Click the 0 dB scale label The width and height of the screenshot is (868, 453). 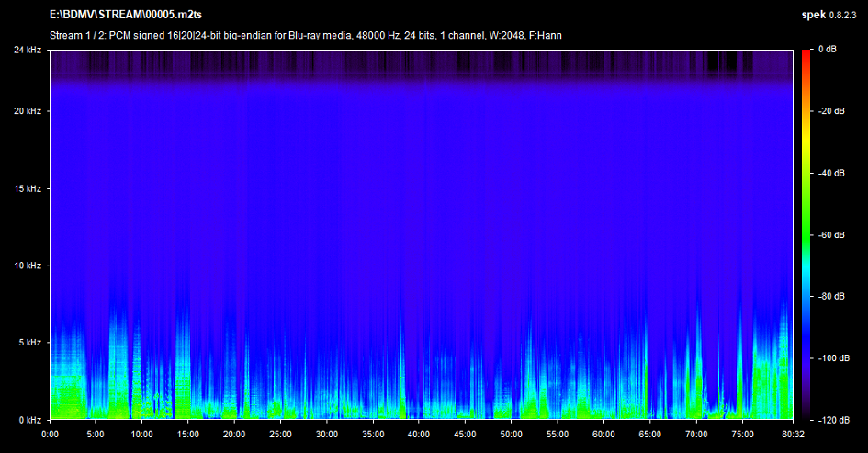(828, 49)
